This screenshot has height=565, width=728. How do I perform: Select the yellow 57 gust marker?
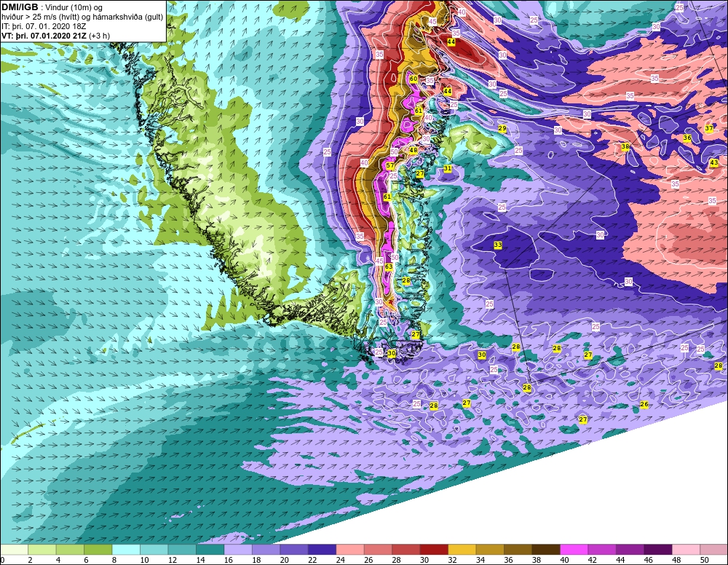[390, 165]
